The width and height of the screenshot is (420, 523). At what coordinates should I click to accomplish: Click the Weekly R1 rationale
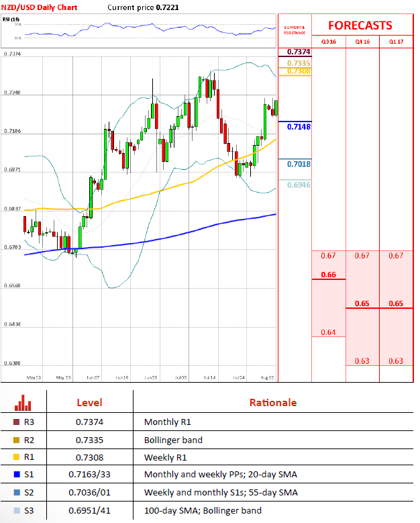pos(165,457)
